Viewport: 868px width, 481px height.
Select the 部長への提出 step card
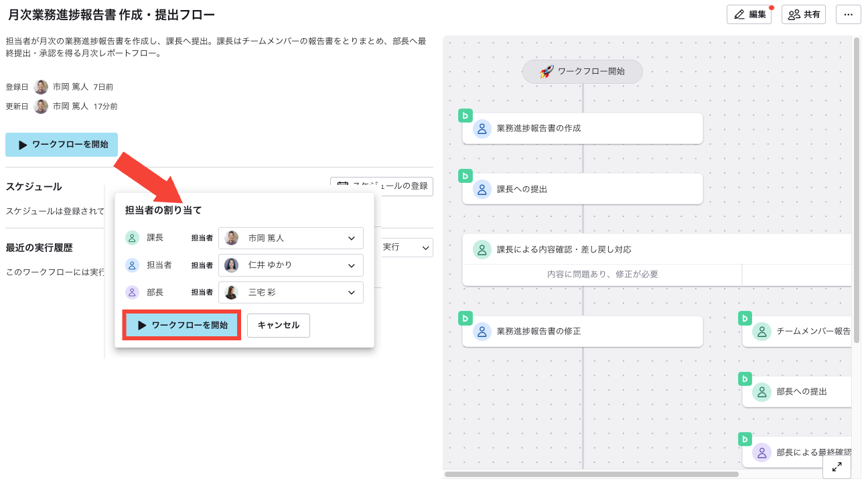tap(797, 392)
